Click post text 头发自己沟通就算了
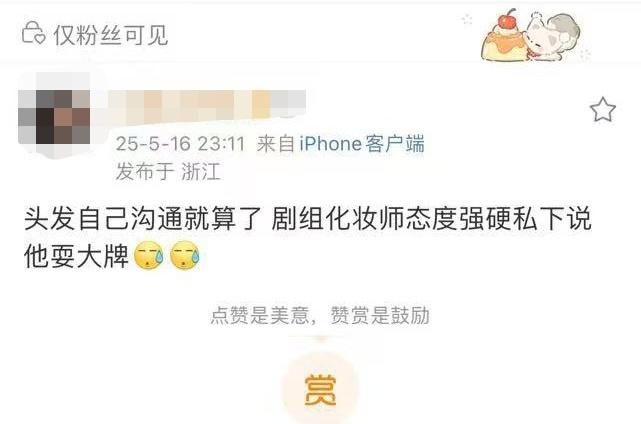Viewport: 641px width, 424px height. pyautogui.click(x=143, y=219)
